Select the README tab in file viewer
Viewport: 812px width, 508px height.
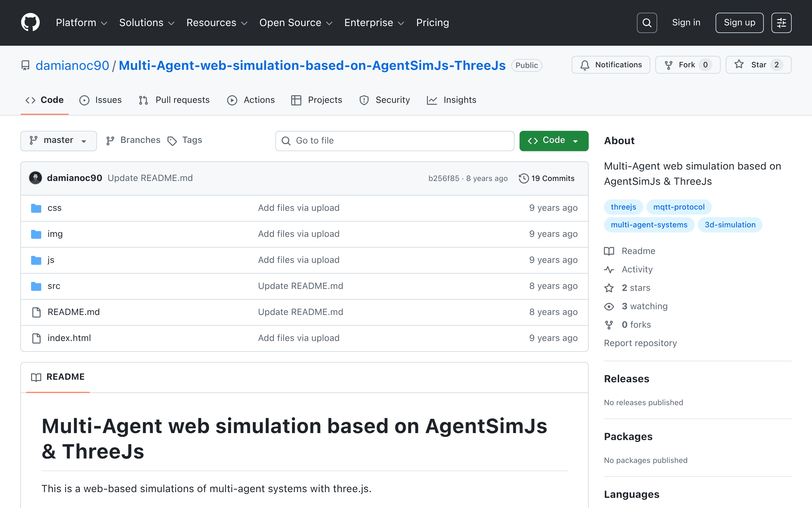click(x=58, y=377)
